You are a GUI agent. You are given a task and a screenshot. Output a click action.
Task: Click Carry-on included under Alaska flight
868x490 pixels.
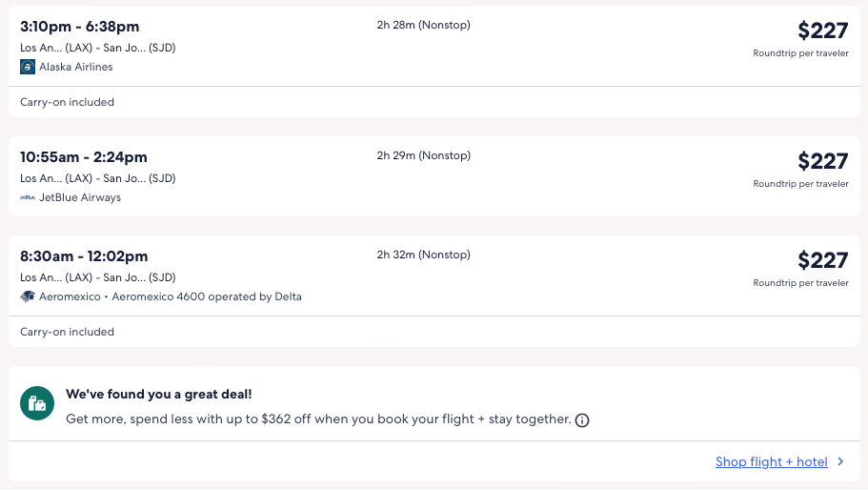[x=67, y=102]
